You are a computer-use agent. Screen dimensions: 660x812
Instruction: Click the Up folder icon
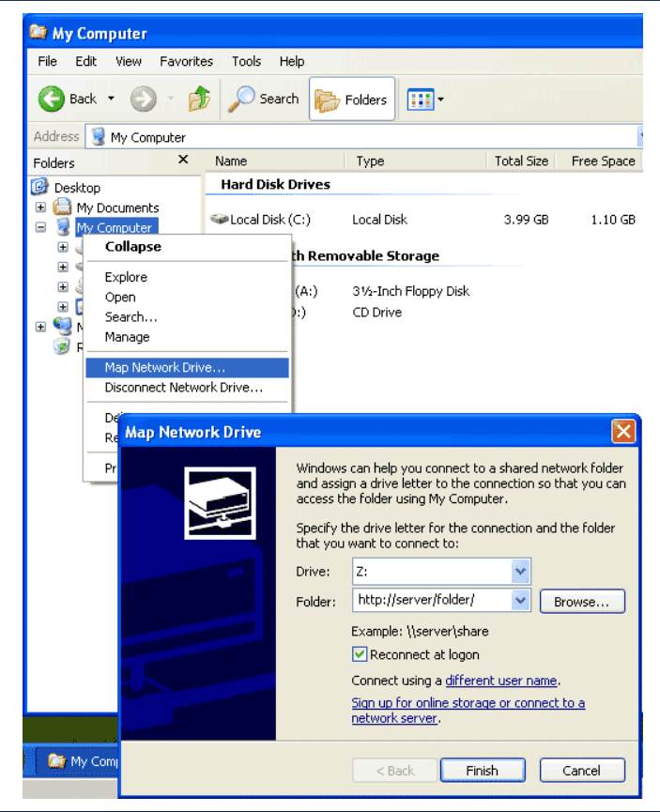coord(199,99)
